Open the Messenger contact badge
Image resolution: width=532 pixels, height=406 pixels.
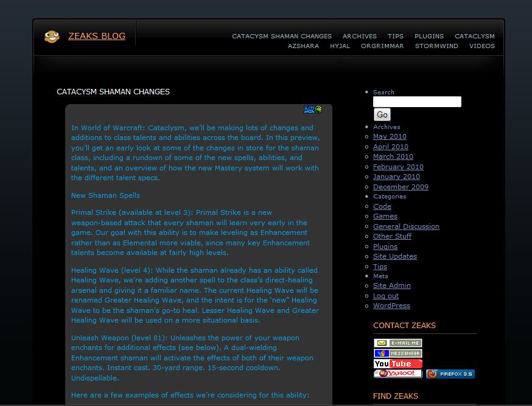(x=398, y=353)
